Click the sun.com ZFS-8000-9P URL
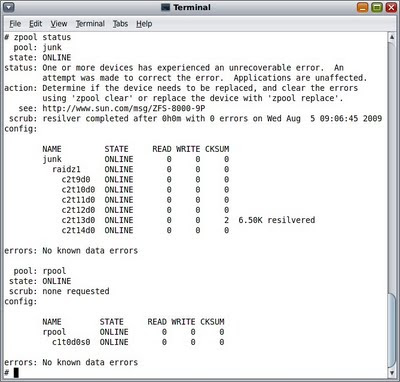Image resolution: width=400 pixels, height=382 pixels. click(x=124, y=108)
